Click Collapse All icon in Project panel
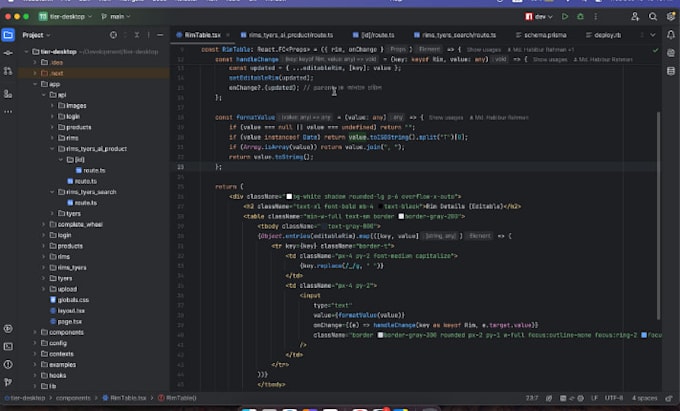 [x=137, y=35]
